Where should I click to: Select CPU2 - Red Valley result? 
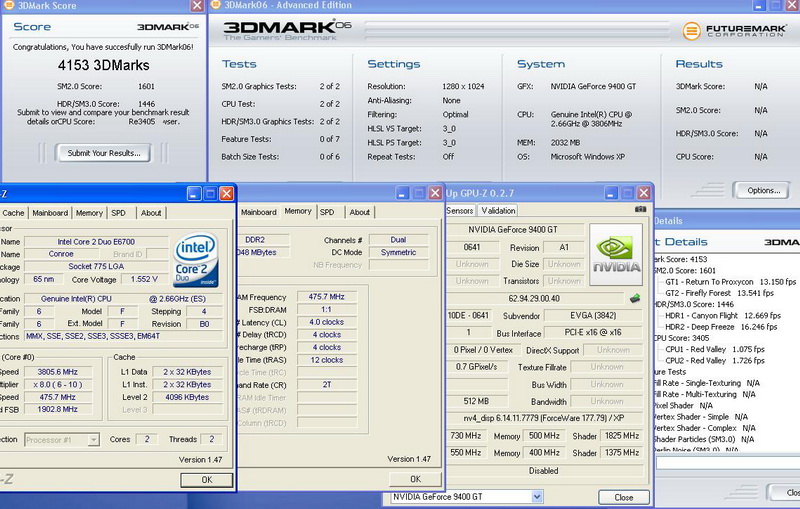tap(715, 361)
